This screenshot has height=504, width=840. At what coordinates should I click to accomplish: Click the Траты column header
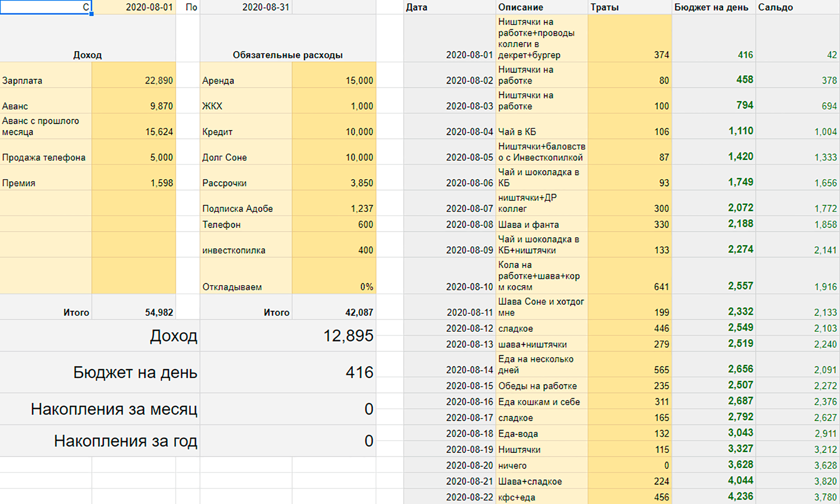[x=630, y=7]
